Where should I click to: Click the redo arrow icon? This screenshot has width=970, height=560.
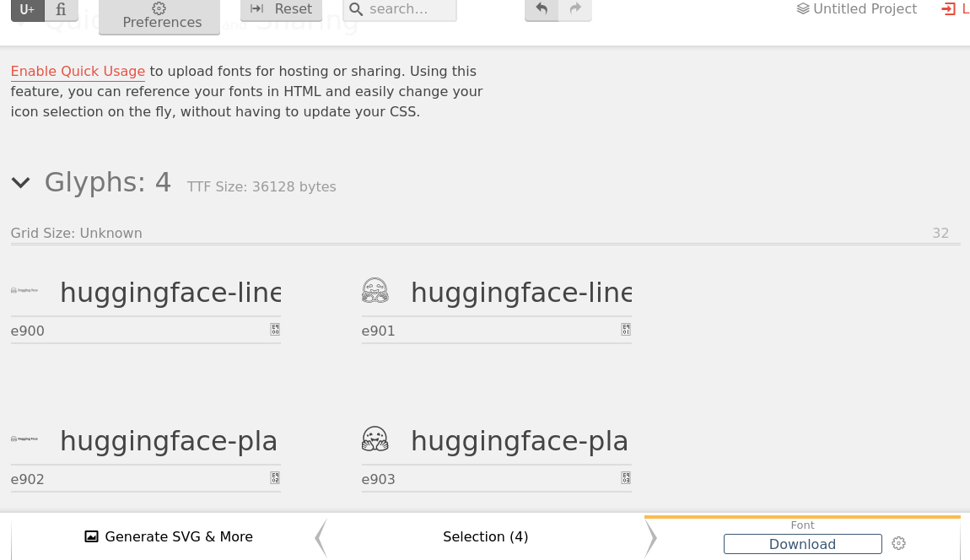pyautogui.click(x=575, y=9)
